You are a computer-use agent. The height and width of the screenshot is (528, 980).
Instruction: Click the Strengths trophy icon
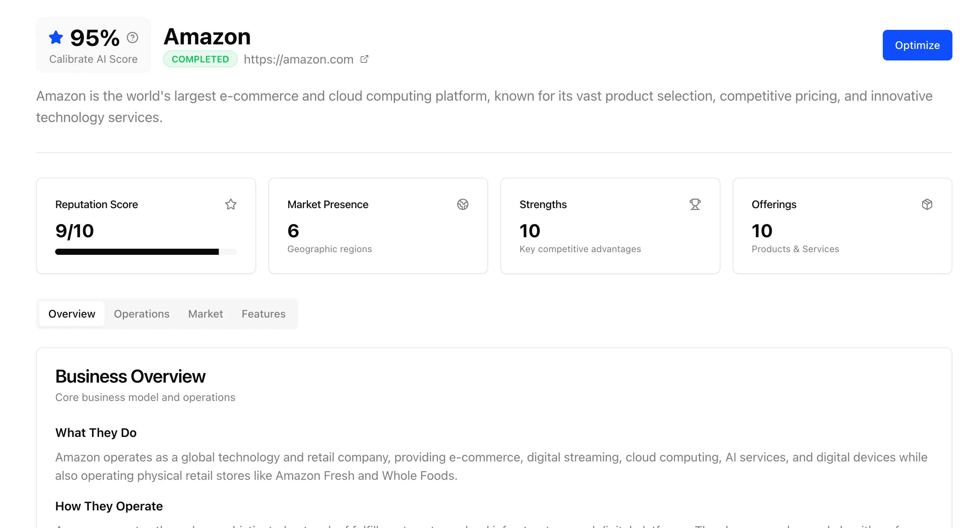pos(695,204)
